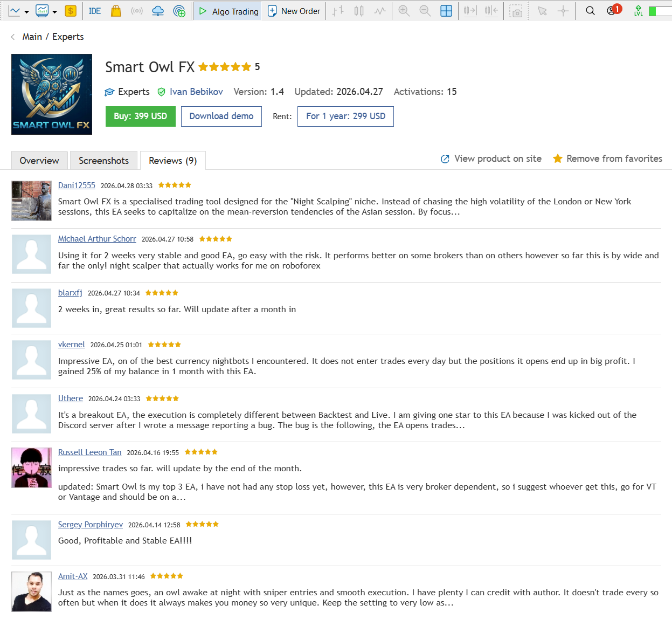The height and width of the screenshot is (619, 672).
Task: Open the Market shopping bag icon
Action: click(116, 11)
